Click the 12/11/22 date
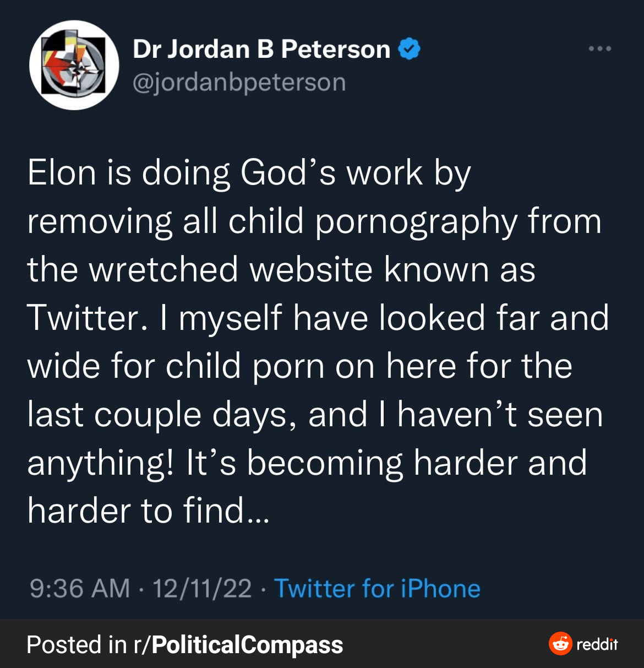Viewport: 644px width, 668px height. [x=202, y=588]
